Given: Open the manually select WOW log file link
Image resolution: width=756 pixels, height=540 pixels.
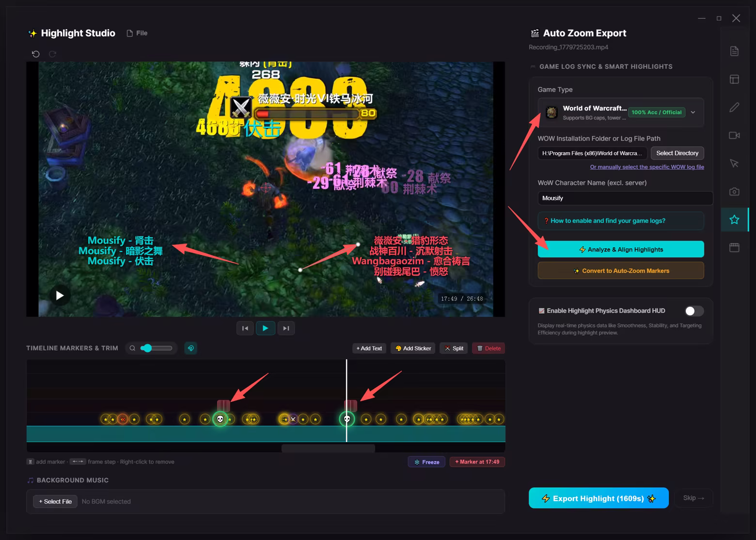Looking at the screenshot, I should (647, 167).
